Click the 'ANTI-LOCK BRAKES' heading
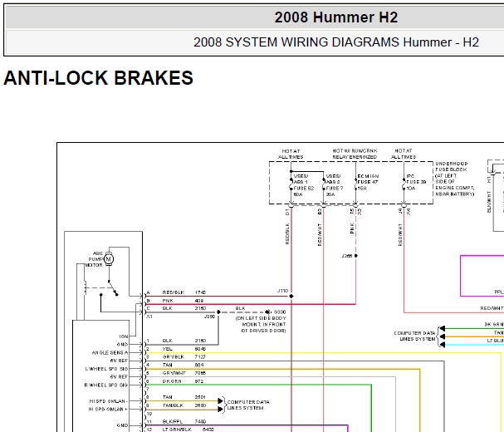 [98, 78]
